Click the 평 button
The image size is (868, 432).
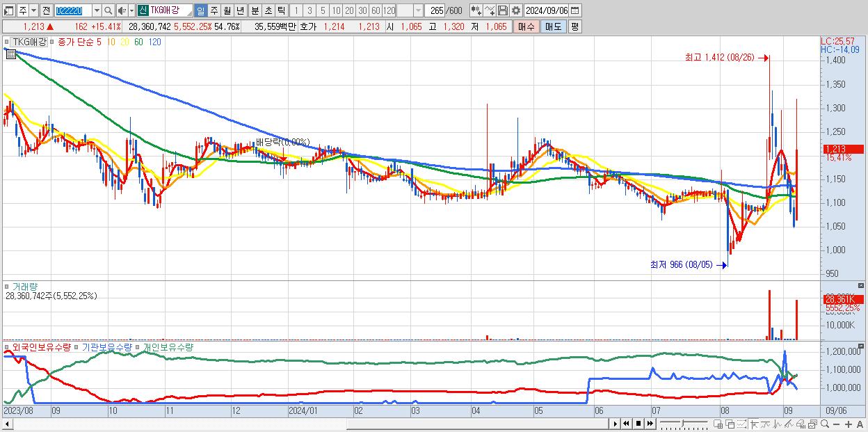pyautogui.click(x=574, y=26)
